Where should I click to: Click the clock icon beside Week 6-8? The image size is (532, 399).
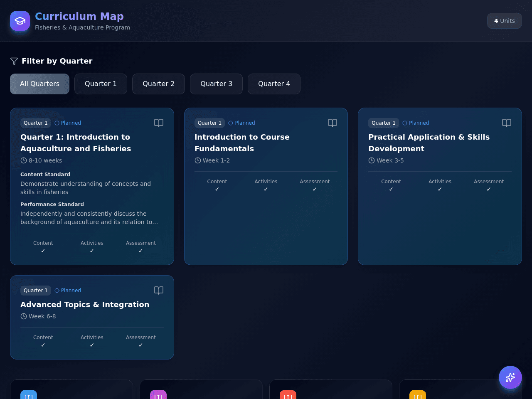point(24,316)
